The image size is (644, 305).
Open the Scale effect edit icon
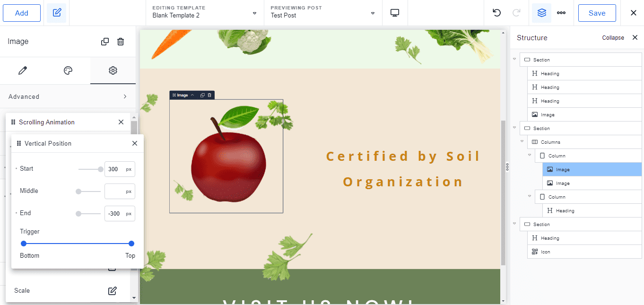click(112, 291)
